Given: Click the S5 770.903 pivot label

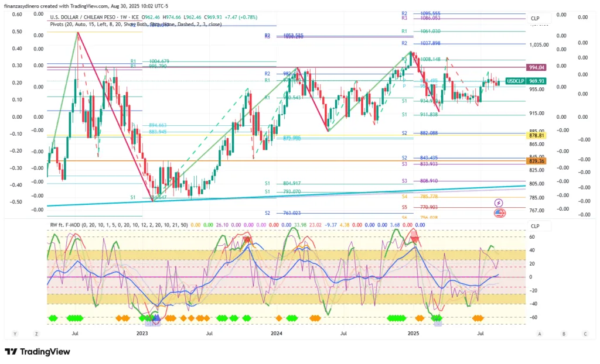Looking at the screenshot, I should 420,207.
